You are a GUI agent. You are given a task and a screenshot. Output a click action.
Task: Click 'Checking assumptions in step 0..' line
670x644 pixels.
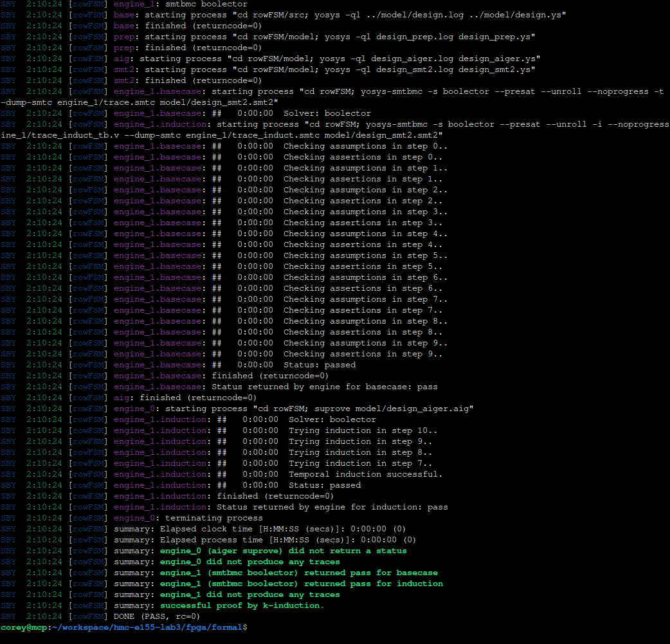click(x=365, y=146)
